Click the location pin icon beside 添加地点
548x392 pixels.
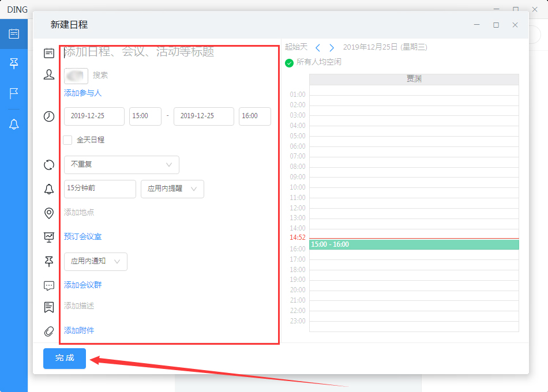49,213
